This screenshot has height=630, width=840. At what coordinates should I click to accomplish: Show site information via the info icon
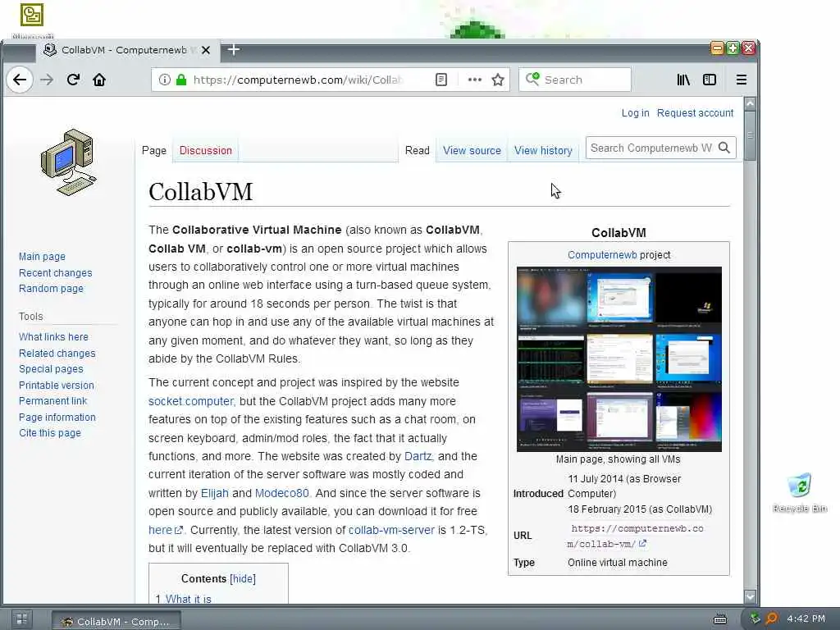coord(164,80)
